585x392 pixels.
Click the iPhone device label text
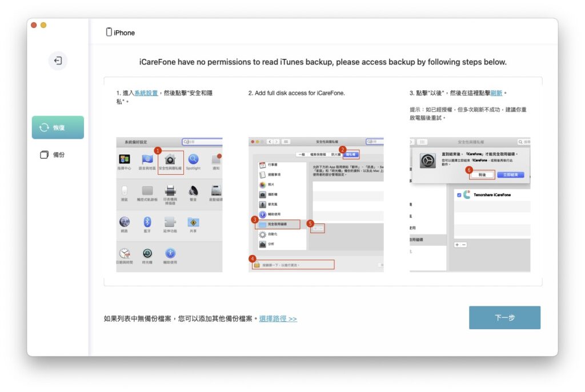(124, 33)
